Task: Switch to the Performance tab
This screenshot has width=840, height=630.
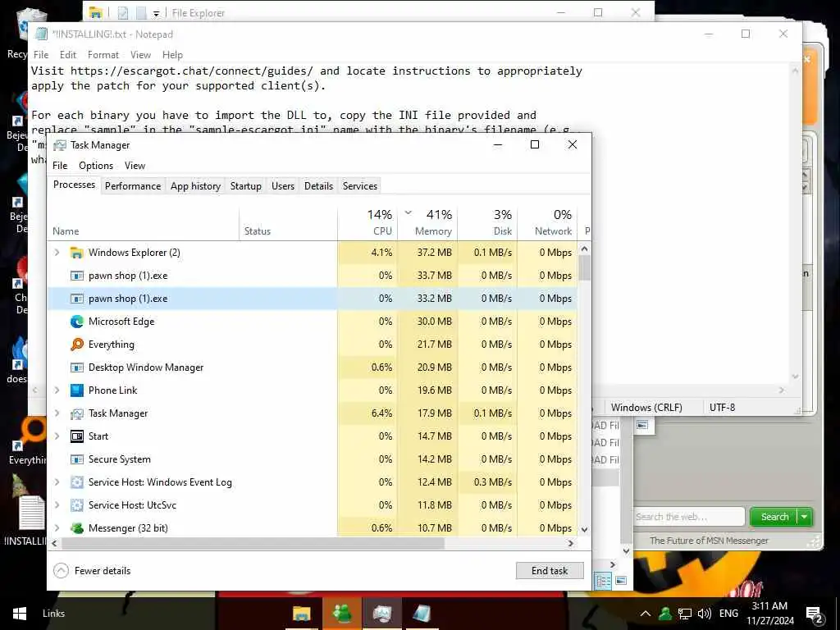Action: [133, 186]
